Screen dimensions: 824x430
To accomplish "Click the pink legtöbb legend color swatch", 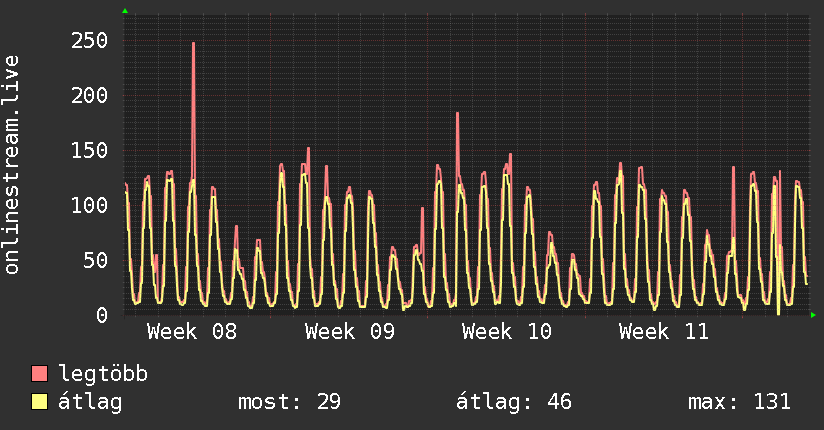I will 40,373.
